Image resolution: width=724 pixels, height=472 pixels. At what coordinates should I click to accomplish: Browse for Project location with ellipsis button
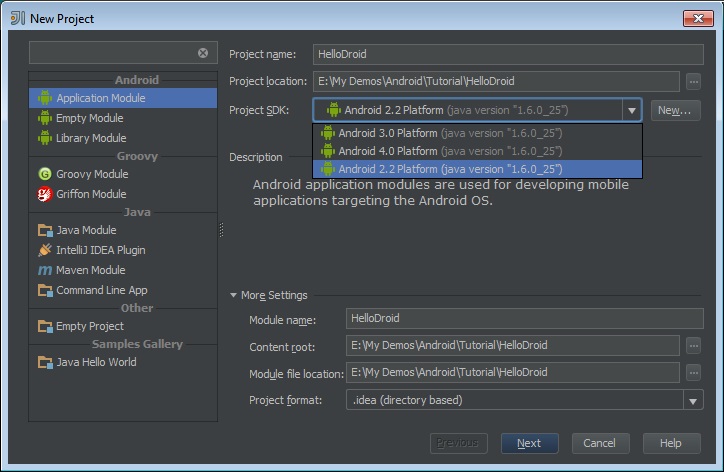click(x=694, y=82)
